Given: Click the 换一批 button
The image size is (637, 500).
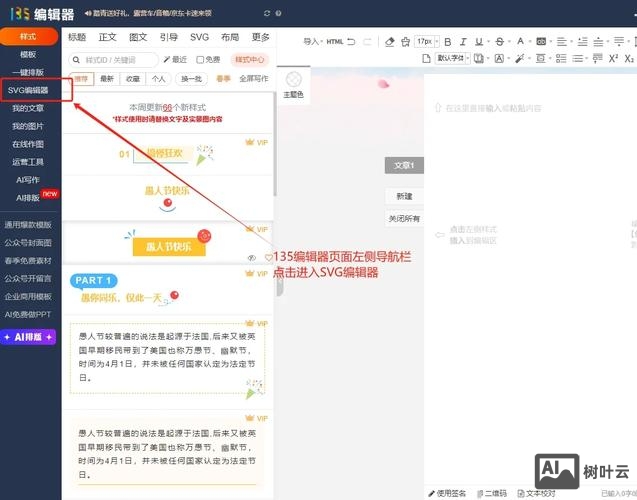Looking at the screenshot, I should point(191,79).
